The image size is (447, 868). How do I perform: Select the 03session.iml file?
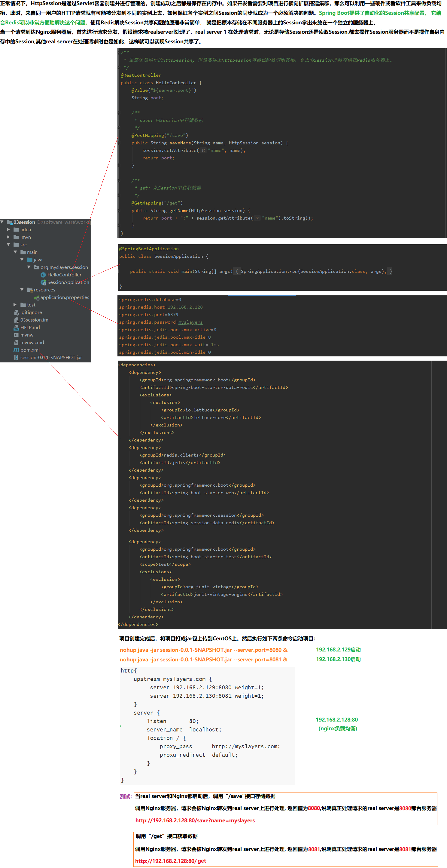click(x=35, y=320)
